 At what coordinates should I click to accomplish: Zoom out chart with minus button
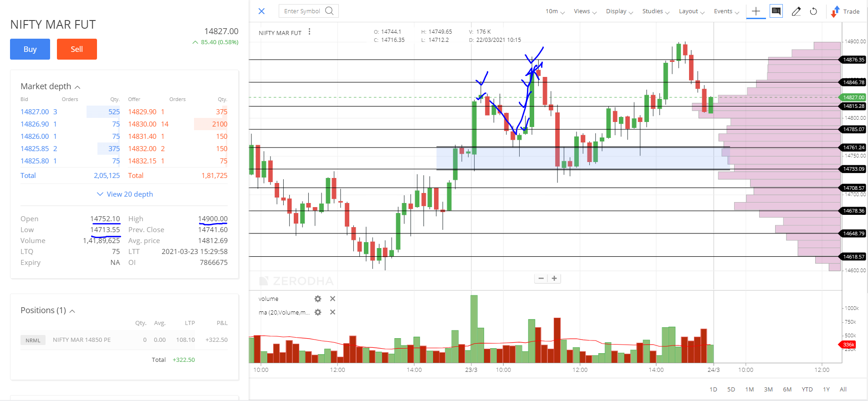[x=541, y=279]
